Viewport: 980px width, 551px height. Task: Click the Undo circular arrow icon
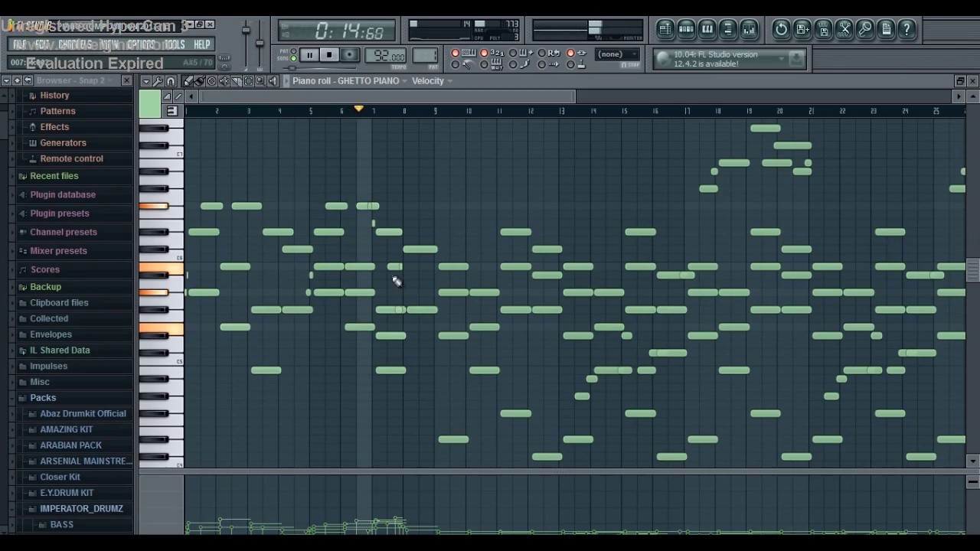[x=781, y=30]
